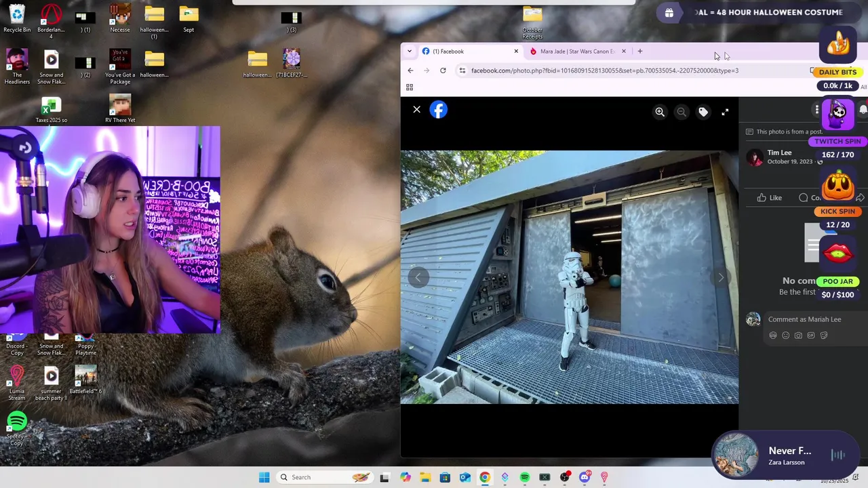This screenshot has height=488, width=868.
Task: Click into Comment as Mariah Lee field
Action: pos(804,319)
